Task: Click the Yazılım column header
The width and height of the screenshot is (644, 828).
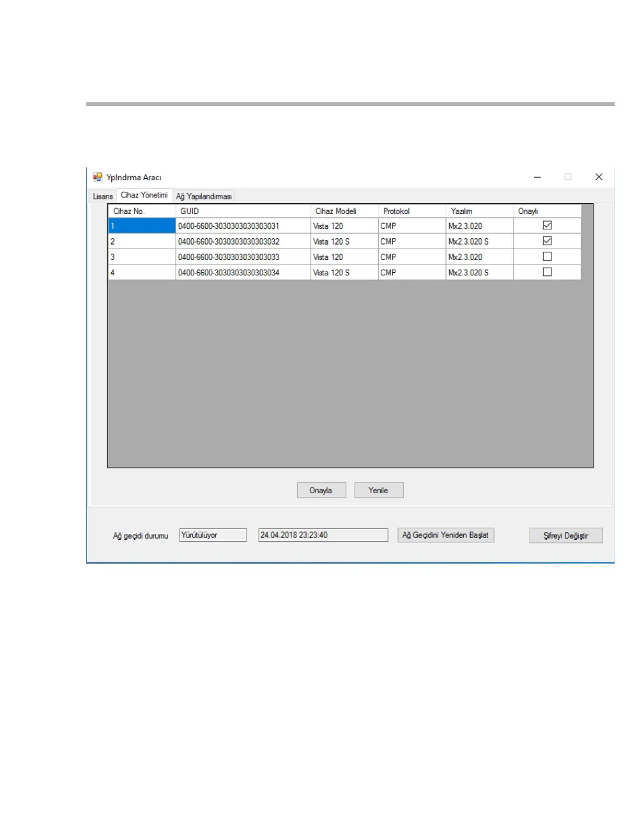Action: [480, 211]
